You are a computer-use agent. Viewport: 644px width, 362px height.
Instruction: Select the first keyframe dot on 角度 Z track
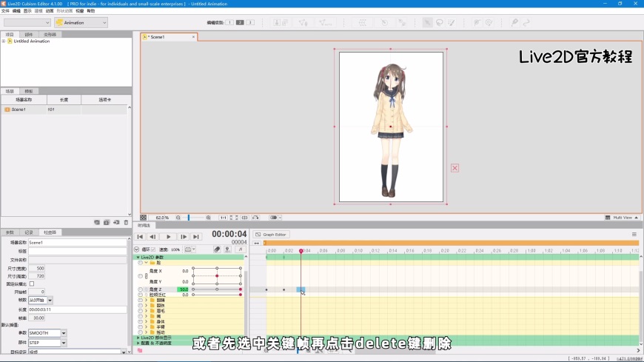point(266,289)
